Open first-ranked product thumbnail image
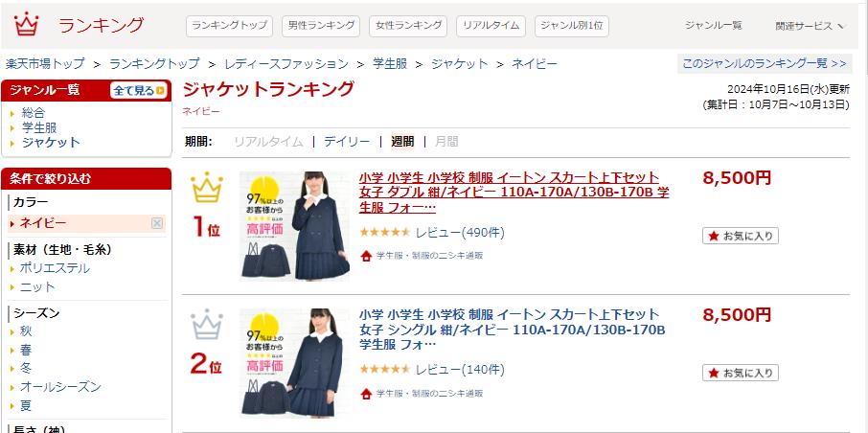 pyautogui.click(x=294, y=226)
